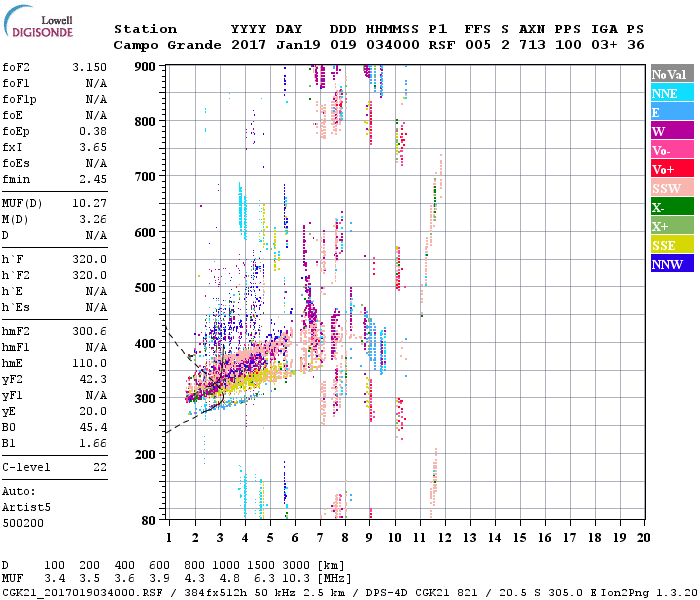Click the 034000 time value
Viewport: 700px width, 600px height.
tap(393, 45)
